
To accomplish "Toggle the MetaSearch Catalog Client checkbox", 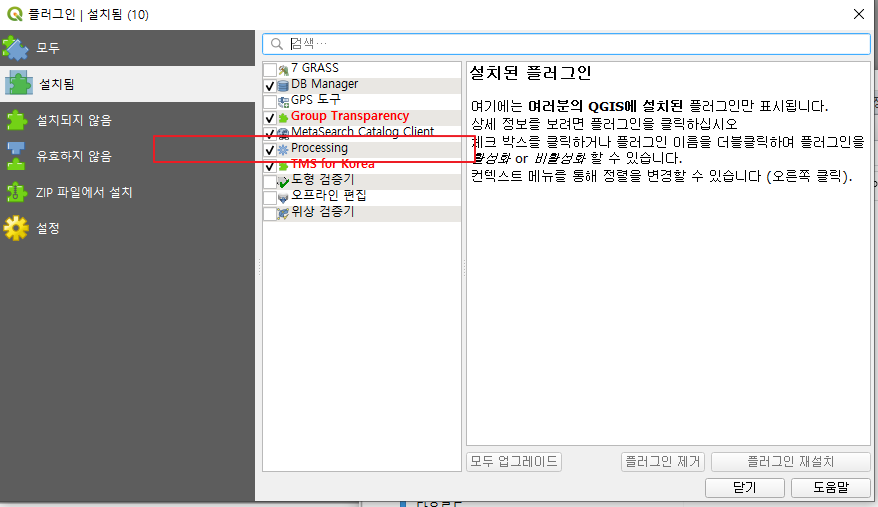I will [x=270, y=133].
